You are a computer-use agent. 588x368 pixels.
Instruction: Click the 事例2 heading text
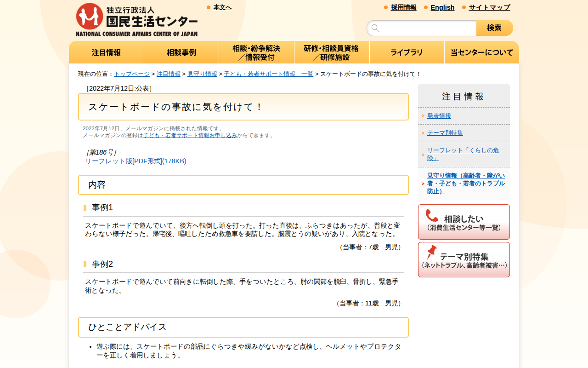102,264
